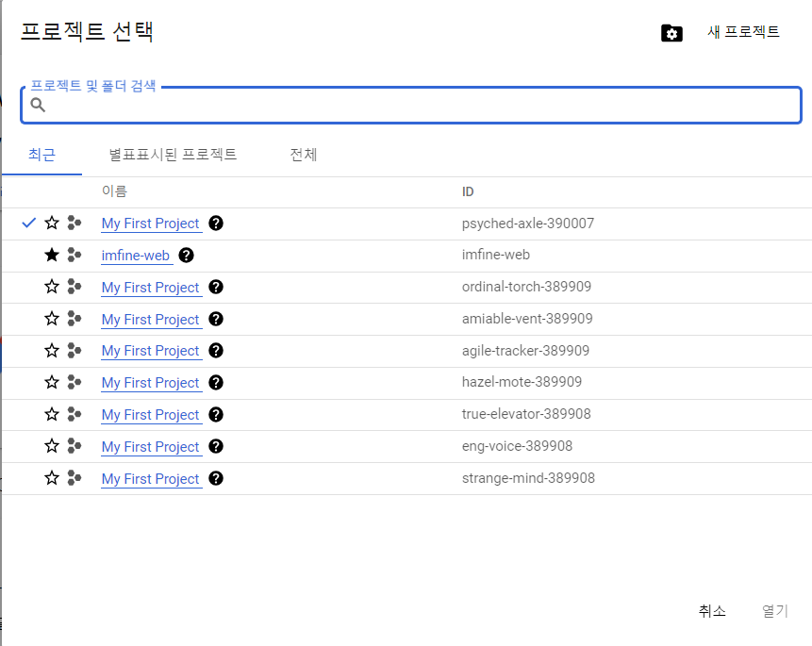Image resolution: width=812 pixels, height=646 pixels.
Task: Open My First Project link for true-elevator-389908
Action: pos(151,415)
